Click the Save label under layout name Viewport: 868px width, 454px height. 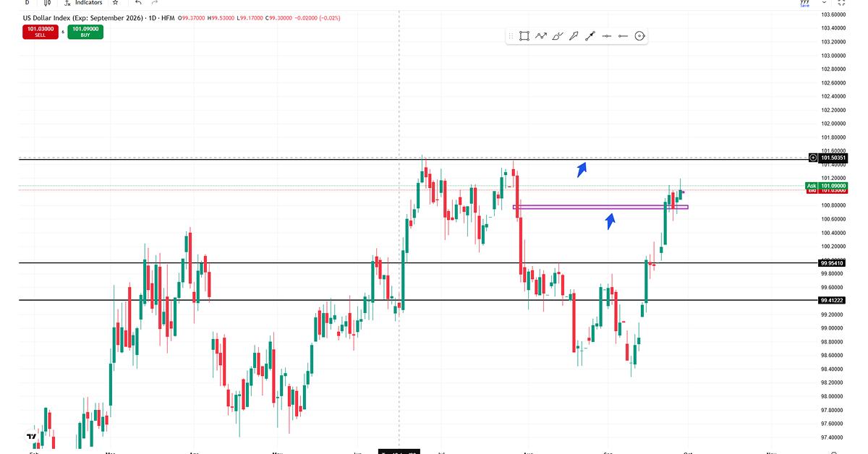(x=804, y=5)
